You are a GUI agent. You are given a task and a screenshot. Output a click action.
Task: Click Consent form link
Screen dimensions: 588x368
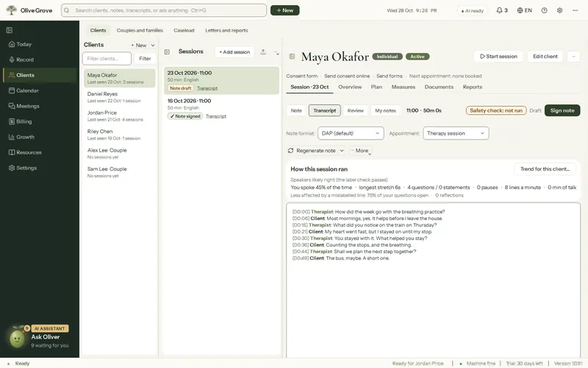[301, 76]
